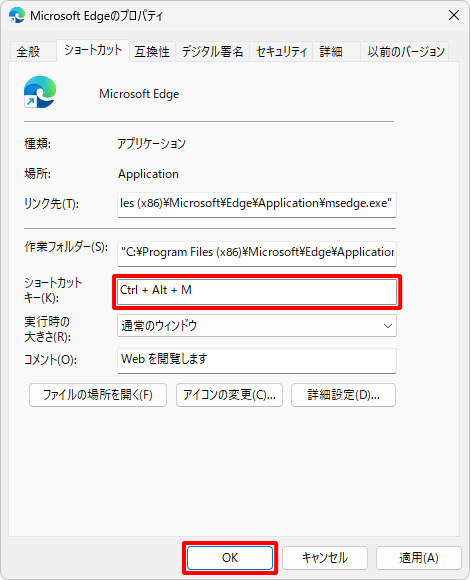Go to the セキュリティ tab
Viewport: 470px width, 580px height.
click(281, 51)
